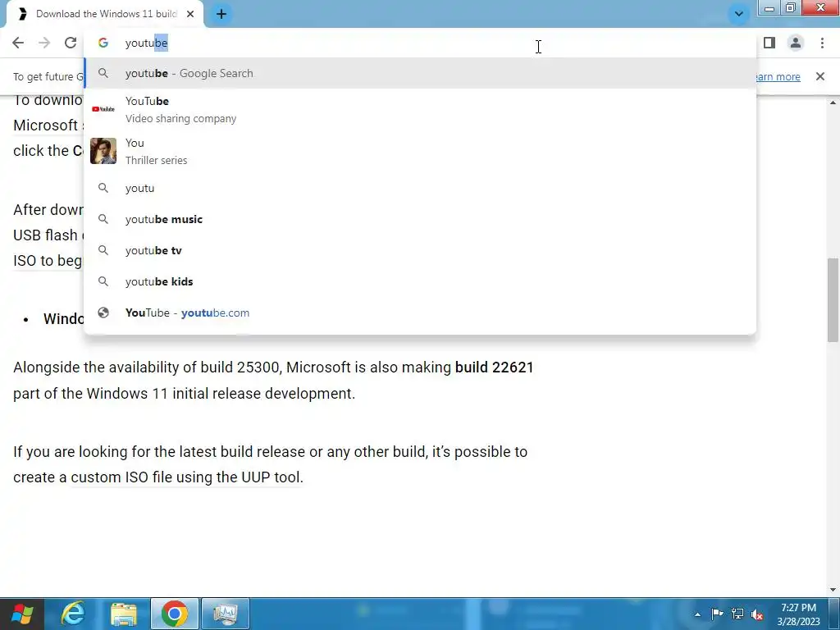Click the scrollbar up arrow
The height and width of the screenshot is (630, 840).
833,103
